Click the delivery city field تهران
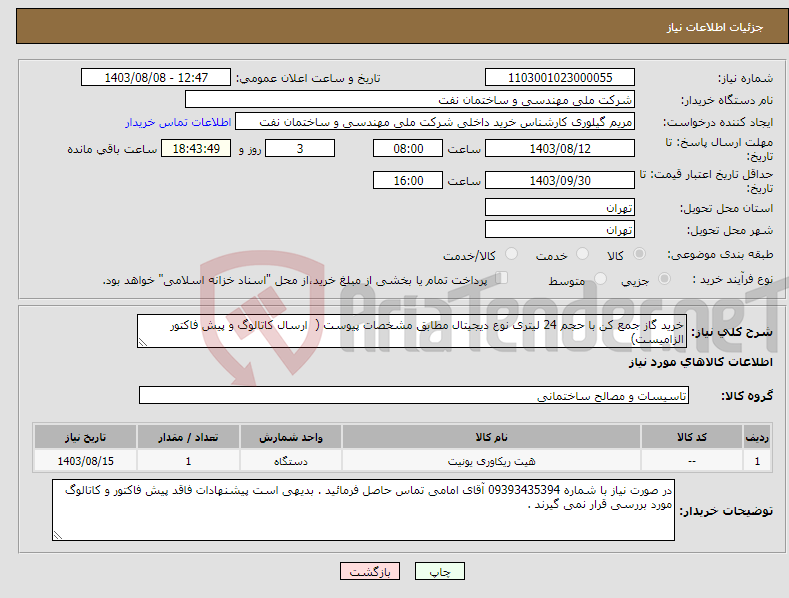789x598 pixels. [x=560, y=230]
